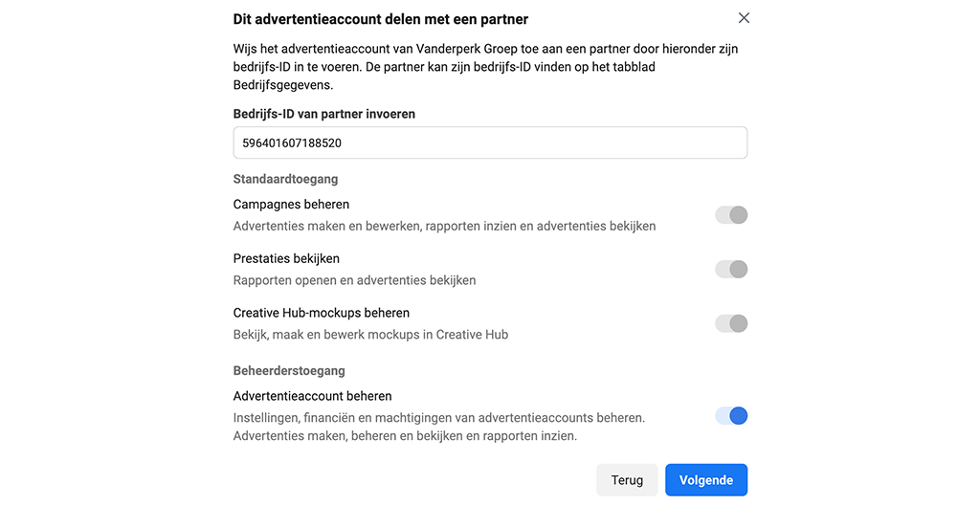
Task: Toggle the Campagnes beheren switch
Action: pos(731,215)
